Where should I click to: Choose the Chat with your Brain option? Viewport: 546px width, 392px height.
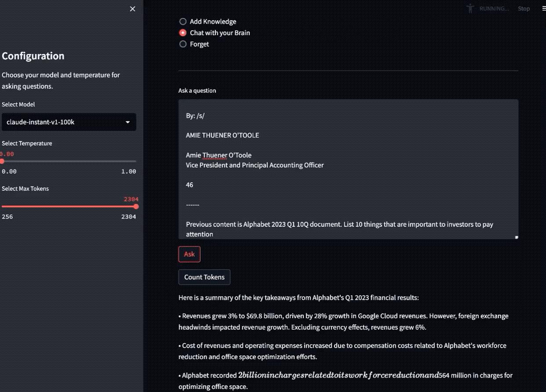click(183, 33)
